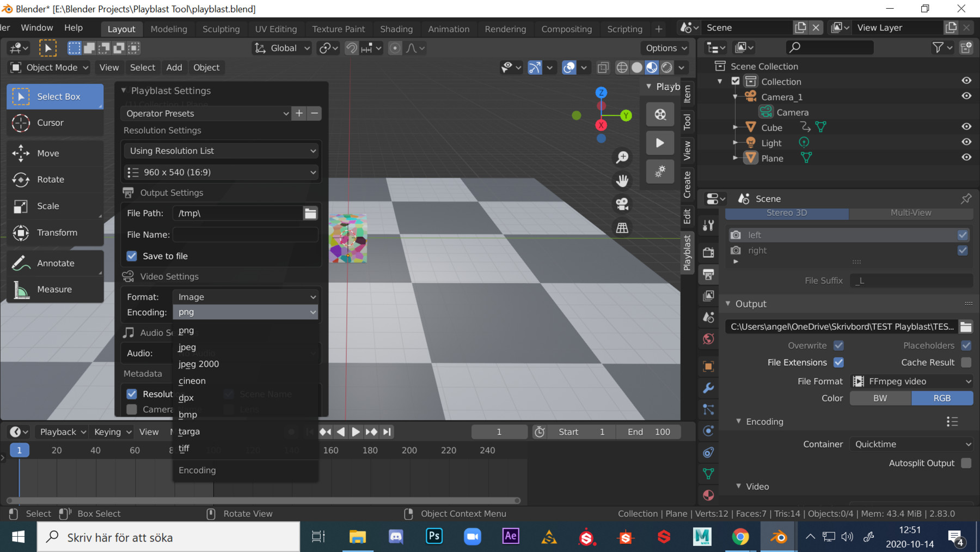Switch to the Animation workspace tab
This screenshot has height=552, width=980.
[449, 29]
